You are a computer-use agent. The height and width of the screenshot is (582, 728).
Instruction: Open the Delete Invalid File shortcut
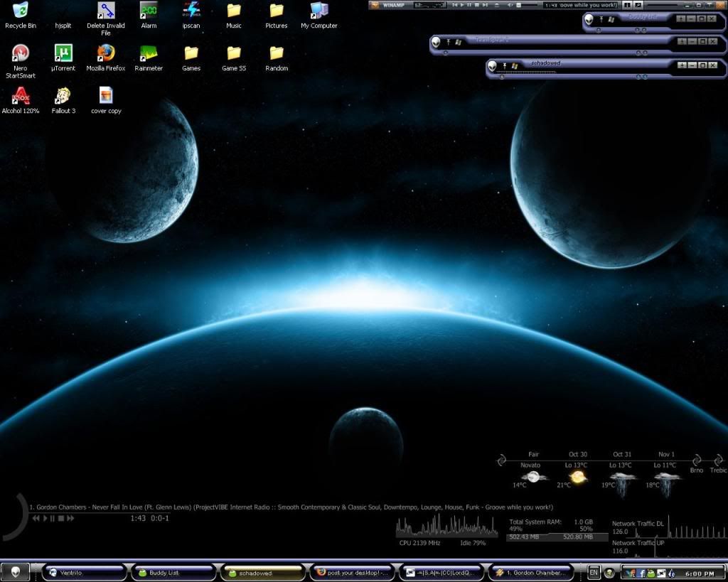(x=106, y=18)
